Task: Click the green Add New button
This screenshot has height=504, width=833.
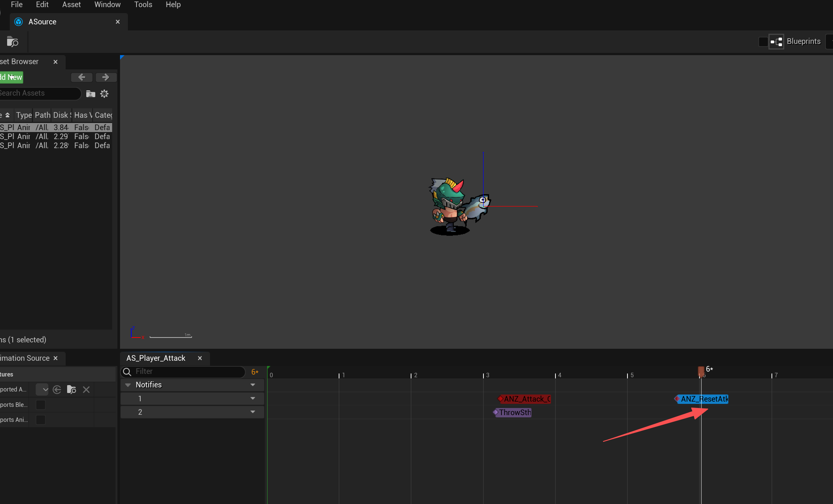Action: pyautogui.click(x=11, y=77)
